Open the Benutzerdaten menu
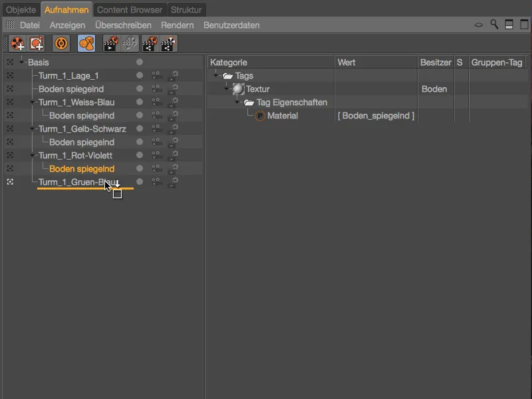This screenshot has height=399, width=532. click(x=231, y=25)
